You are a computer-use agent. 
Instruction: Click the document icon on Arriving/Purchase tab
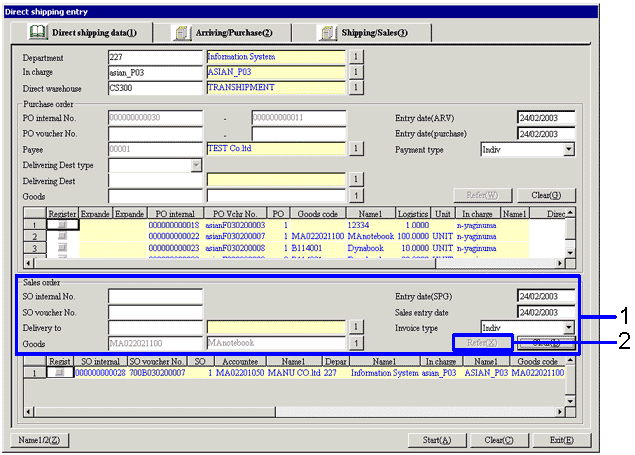point(182,33)
